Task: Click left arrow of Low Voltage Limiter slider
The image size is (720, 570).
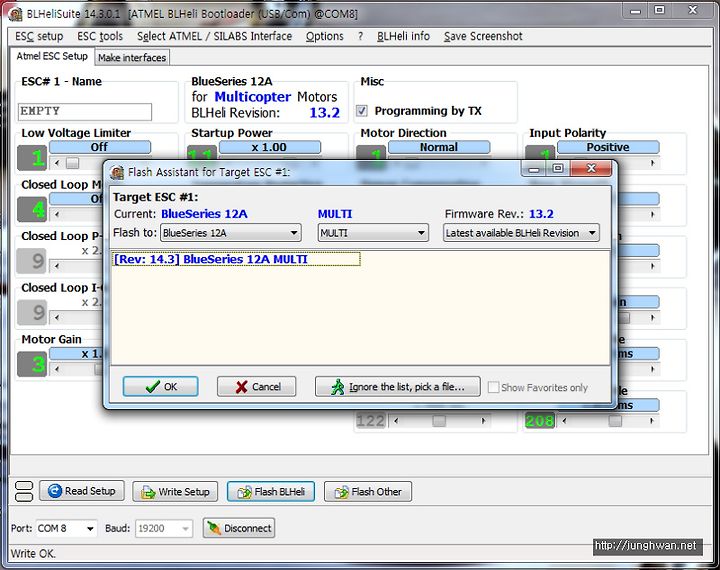Action: pyautogui.click(x=57, y=163)
